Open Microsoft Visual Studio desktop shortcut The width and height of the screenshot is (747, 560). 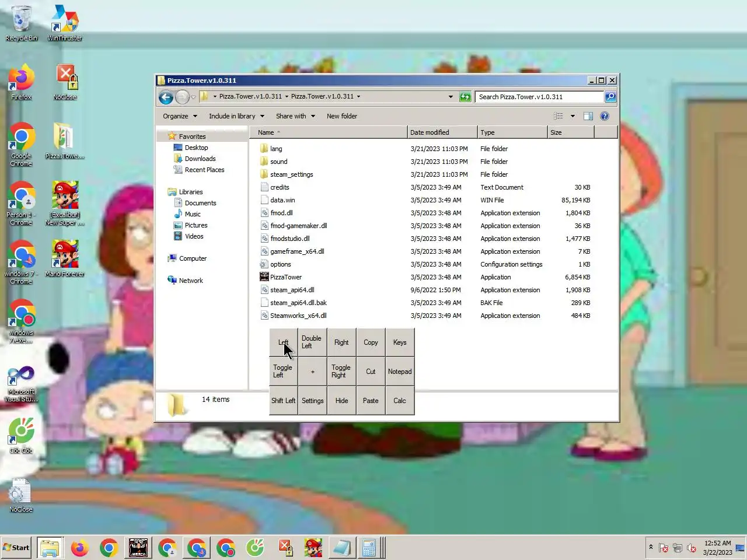coord(21,384)
